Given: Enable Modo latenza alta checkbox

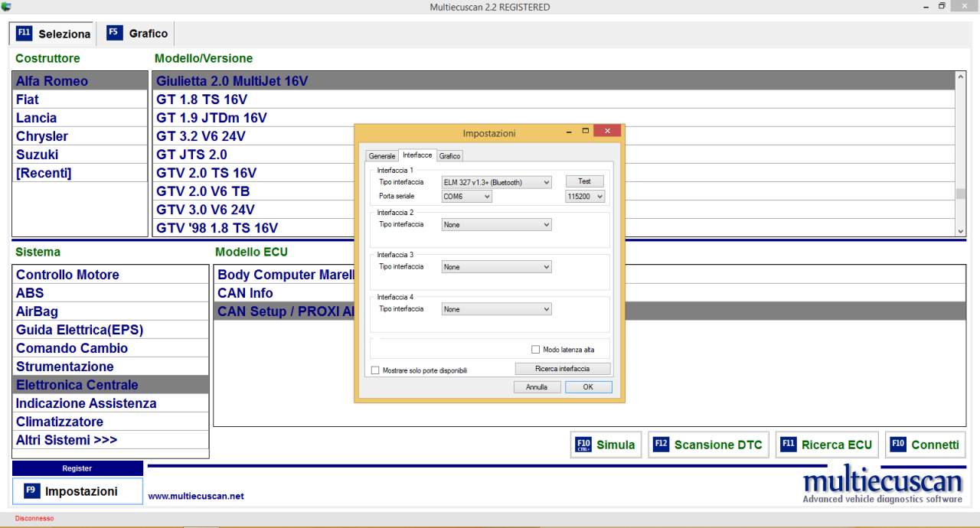Looking at the screenshot, I should [x=536, y=350].
